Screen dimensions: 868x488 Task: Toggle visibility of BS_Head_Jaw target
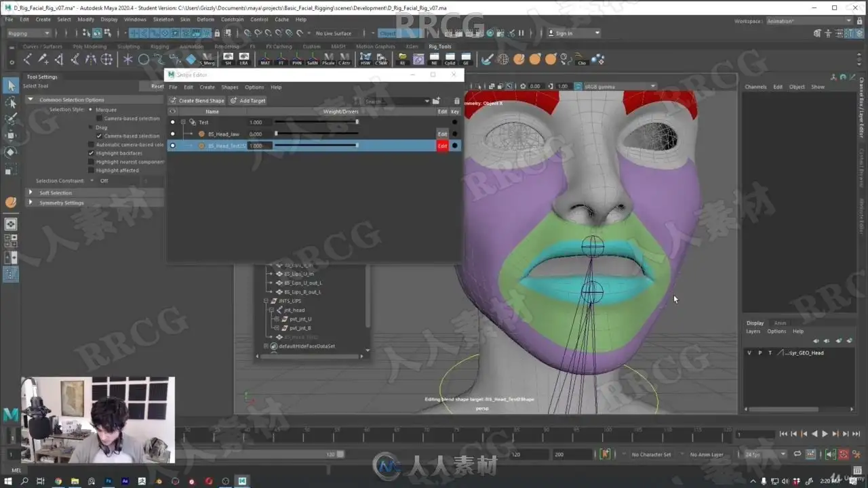click(x=172, y=134)
